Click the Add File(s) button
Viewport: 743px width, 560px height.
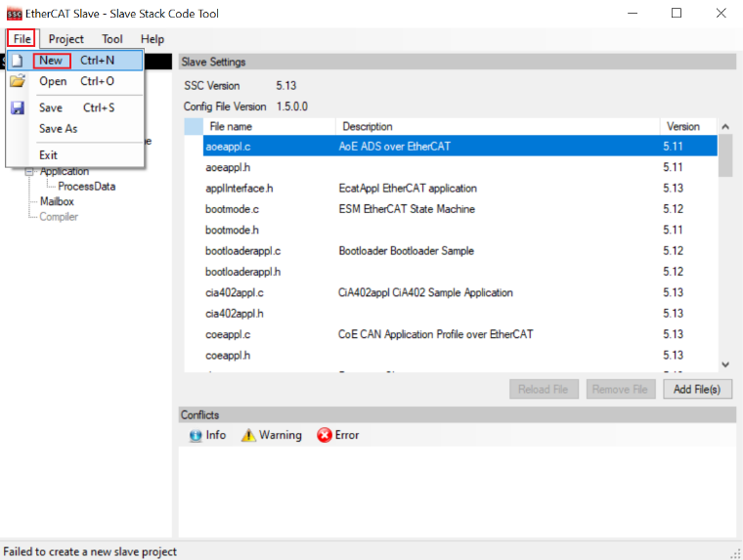697,389
